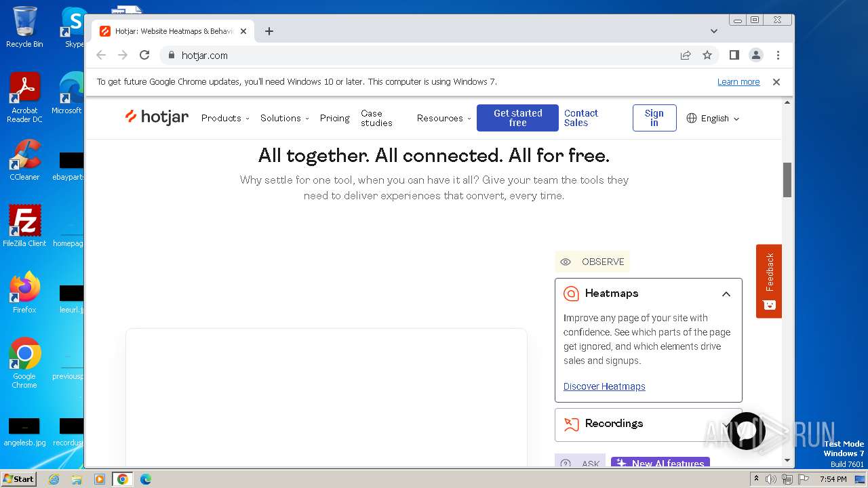Launch Internet Explorer from taskbar
The width and height of the screenshot is (868, 488).
coord(54,479)
